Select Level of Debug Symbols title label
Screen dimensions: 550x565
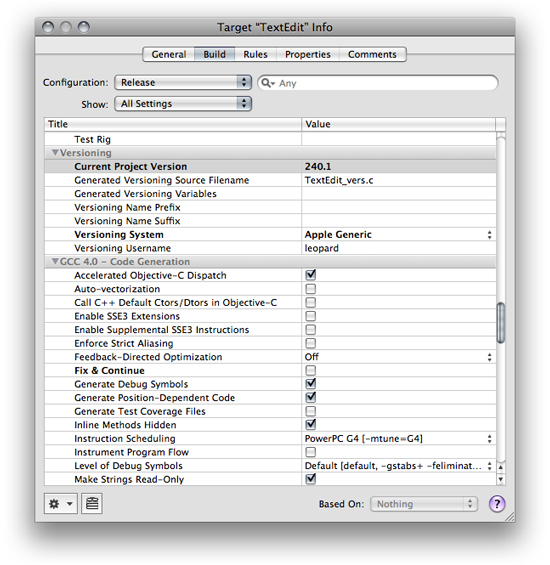128,466
